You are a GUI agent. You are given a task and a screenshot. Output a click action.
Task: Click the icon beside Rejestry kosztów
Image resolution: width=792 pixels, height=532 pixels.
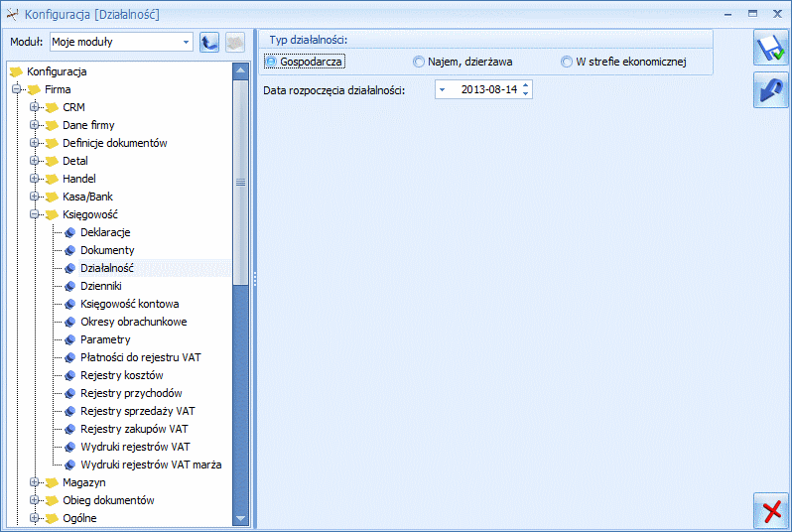pyautogui.click(x=70, y=375)
